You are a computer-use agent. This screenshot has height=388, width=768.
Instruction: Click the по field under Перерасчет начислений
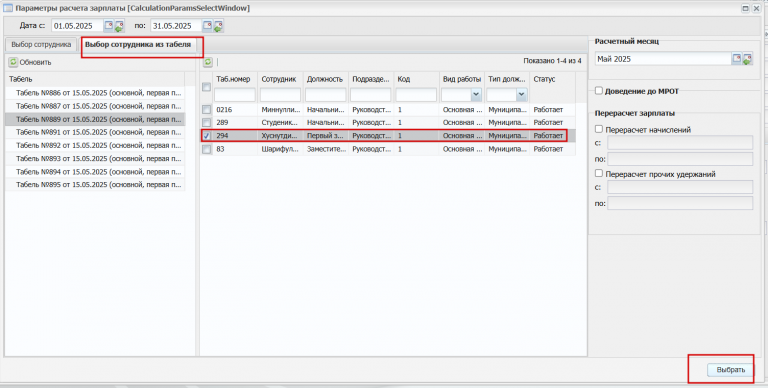pyautogui.click(x=680, y=159)
